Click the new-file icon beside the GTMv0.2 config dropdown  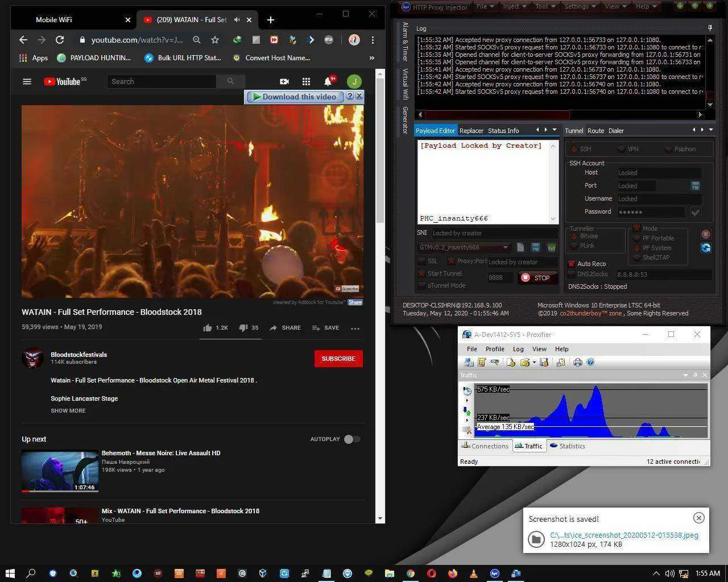tap(520, 247)
